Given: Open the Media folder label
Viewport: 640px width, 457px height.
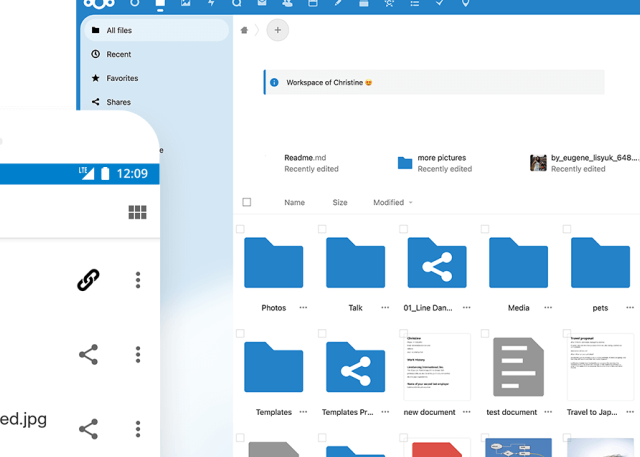Looking at the screenshot, I should (518, 308).
